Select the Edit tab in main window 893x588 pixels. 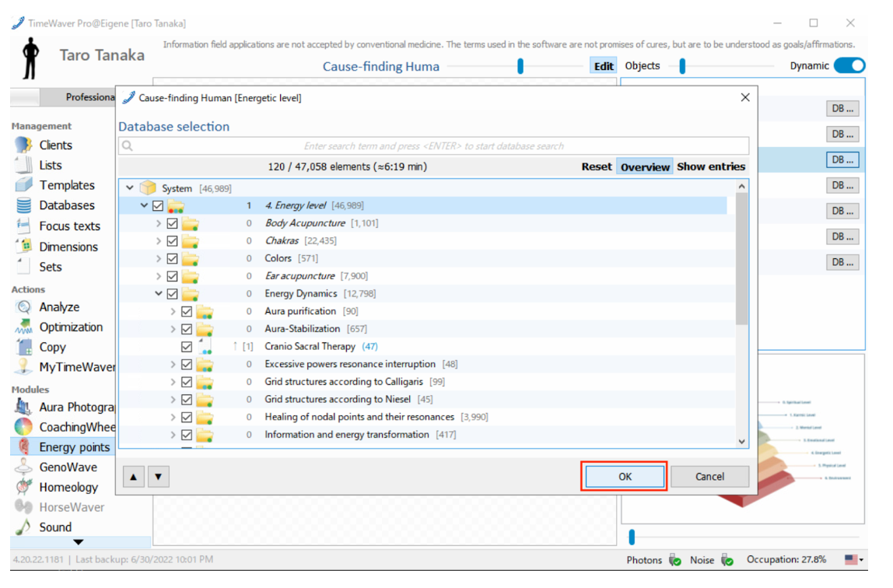point(604,66)
